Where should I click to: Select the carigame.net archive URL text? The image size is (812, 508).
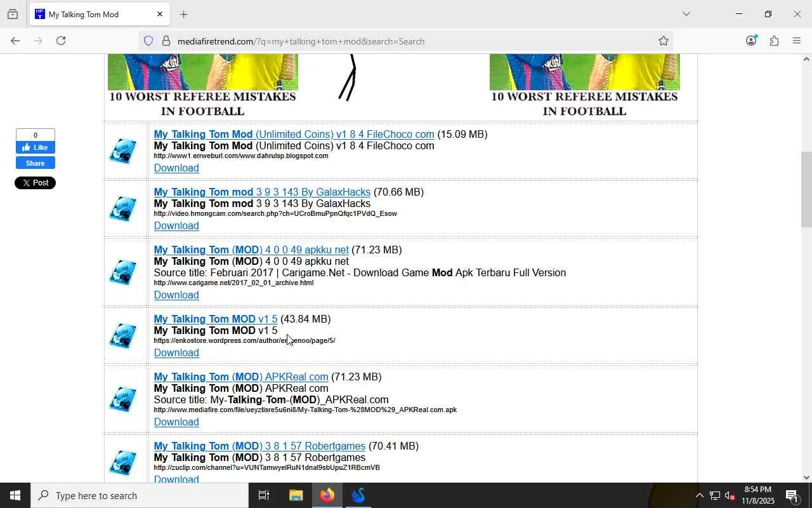click(x=233, y=283)
